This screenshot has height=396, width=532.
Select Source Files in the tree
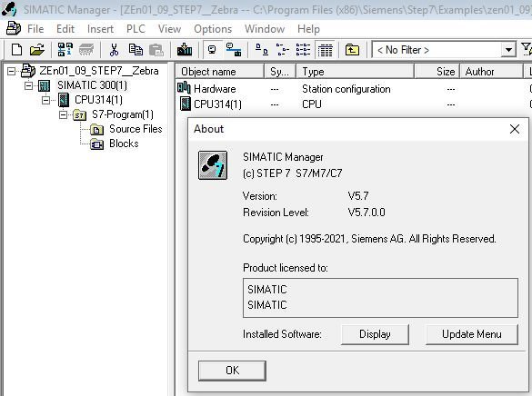pyautogui.click(x=136, y=129)
